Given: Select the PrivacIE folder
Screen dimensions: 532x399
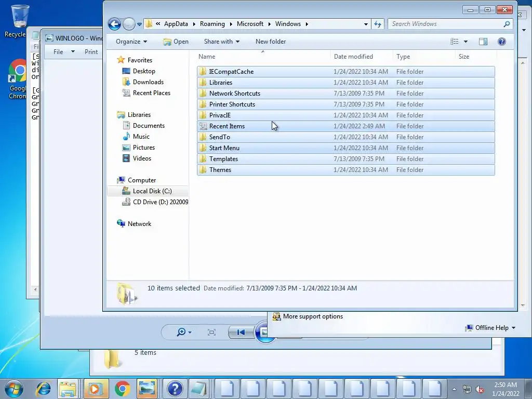Looking at the screenshot, I should [x=345, y=115].
